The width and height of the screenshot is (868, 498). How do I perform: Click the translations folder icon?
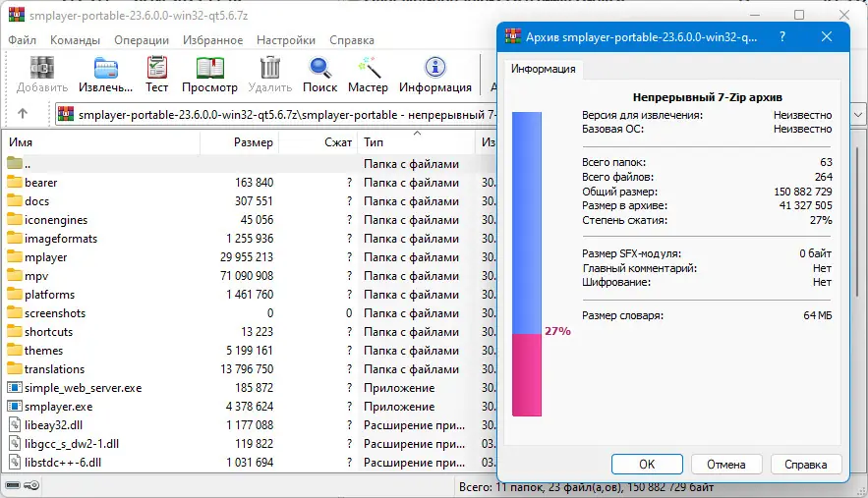(x=15, y=368)
